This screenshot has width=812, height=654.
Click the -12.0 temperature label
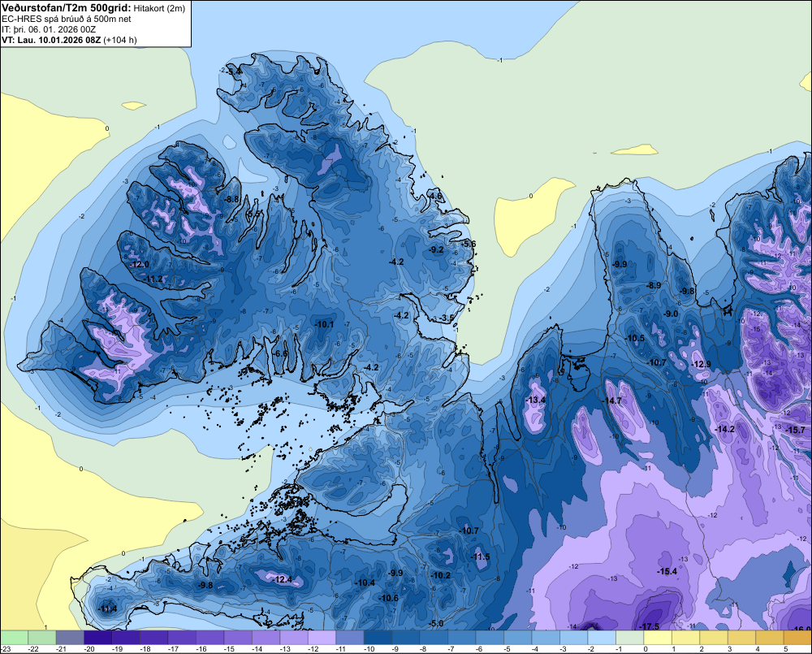pos(140,264)
